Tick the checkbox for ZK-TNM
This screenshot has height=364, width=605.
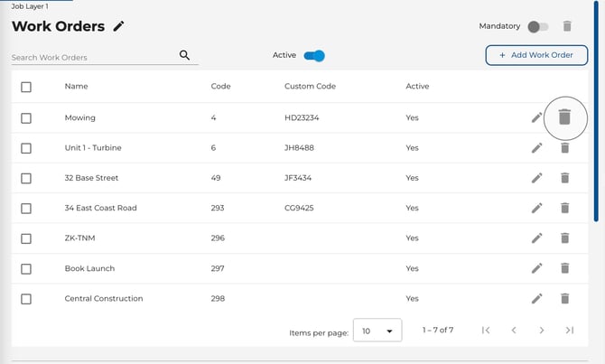click(x=26, y=238)
